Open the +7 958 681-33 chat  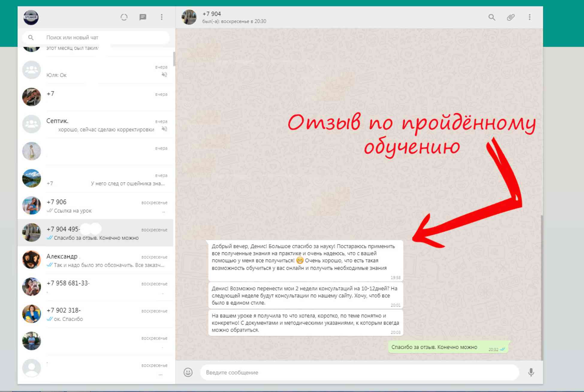96,287
